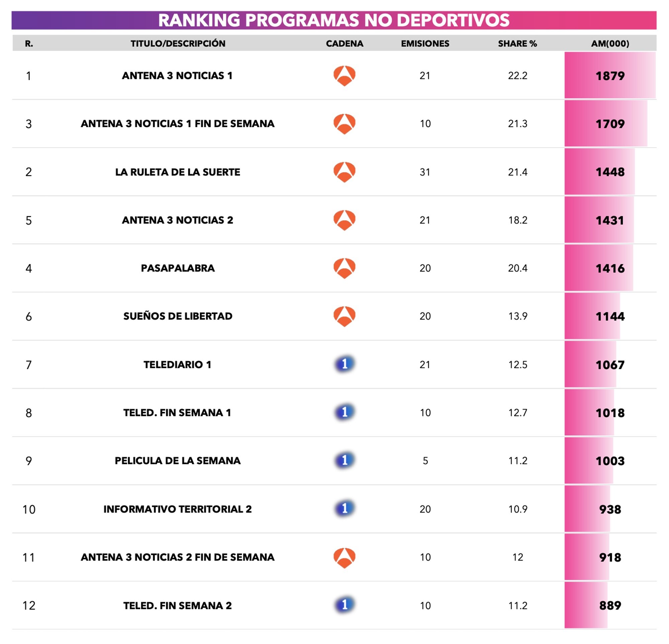Click the Antena 3 Noticias 1 Fin de Semana title
This screenshot has height=644, width=669.
pyautogui.click(x=178, y=124)
